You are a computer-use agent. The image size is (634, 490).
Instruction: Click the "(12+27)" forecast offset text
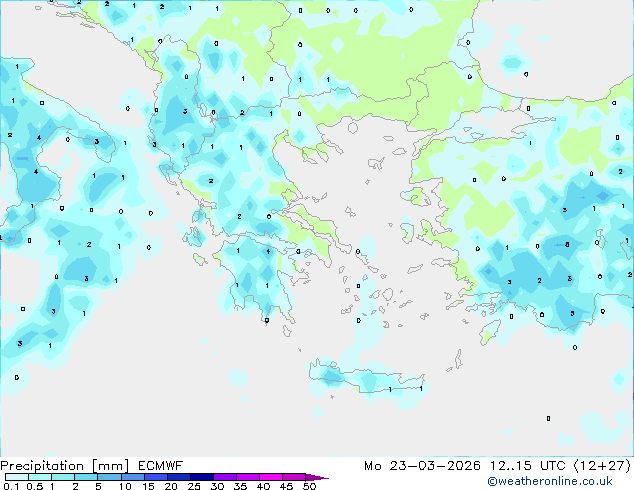(602, 466)
